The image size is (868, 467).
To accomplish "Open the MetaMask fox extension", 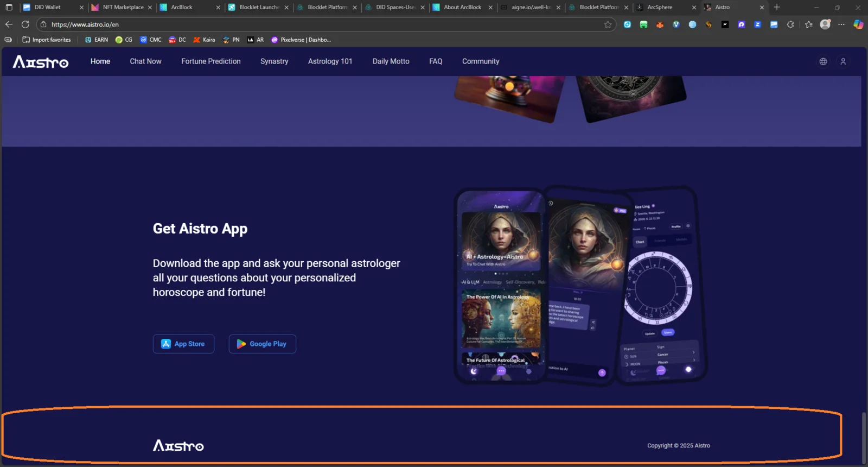I will coord(660,24).
